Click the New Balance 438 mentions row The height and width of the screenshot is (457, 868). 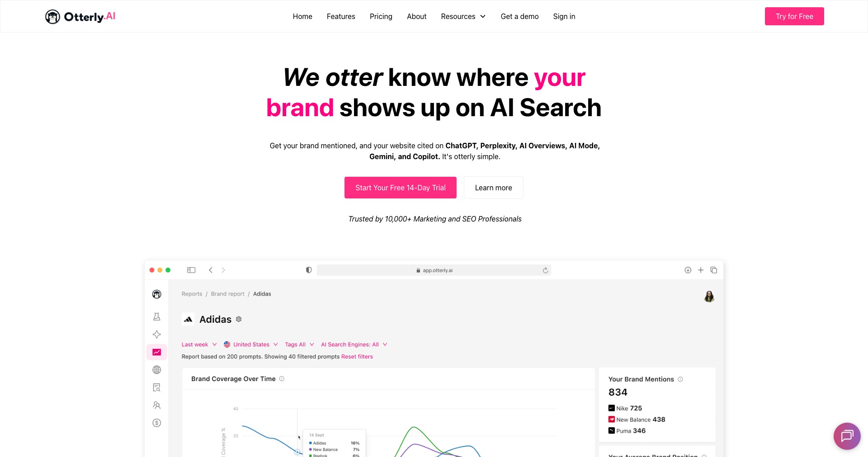click(637, 419)
